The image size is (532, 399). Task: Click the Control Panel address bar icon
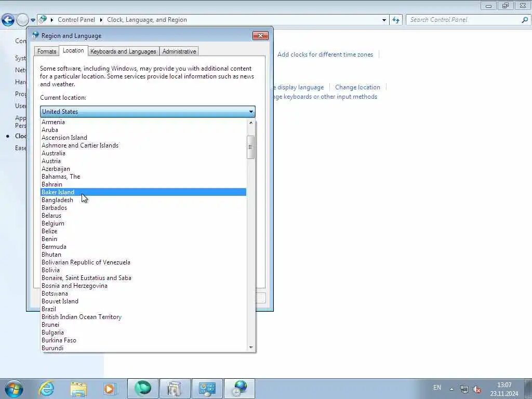43,20
